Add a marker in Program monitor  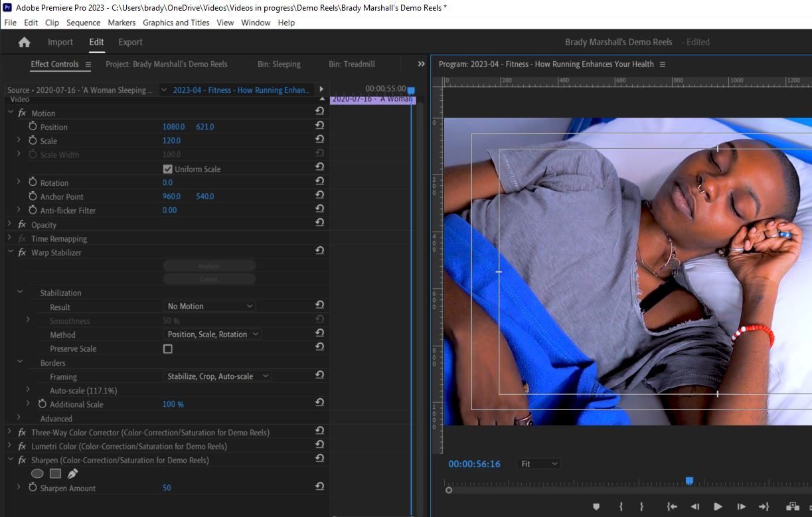tap(596, 506)
